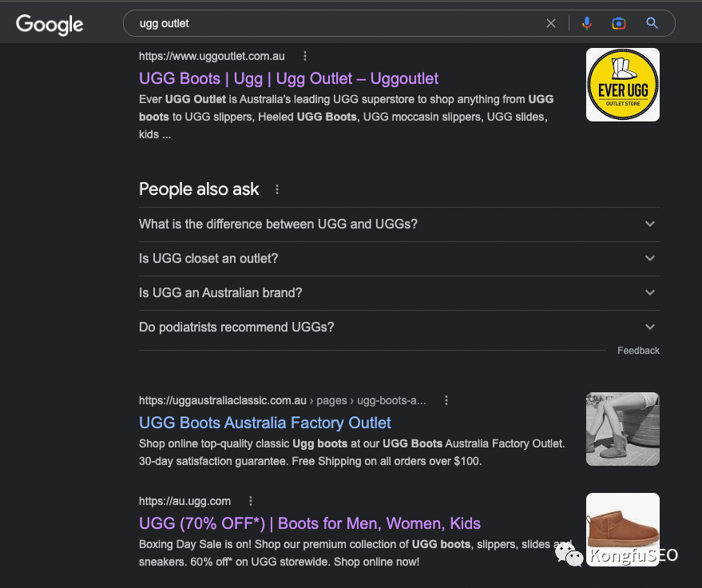Open 'UGG Boots | Ugg | Ugg Outlet – Uggoutlet' result

288,78
